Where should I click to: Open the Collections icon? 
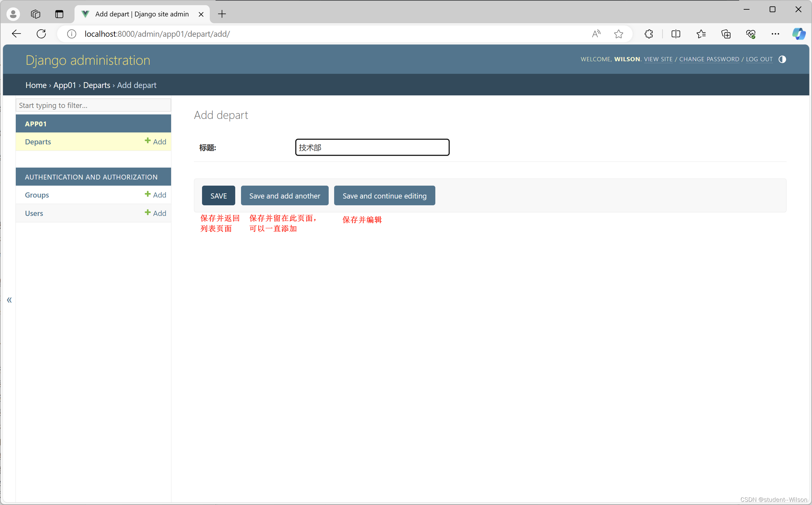point(726,34)
